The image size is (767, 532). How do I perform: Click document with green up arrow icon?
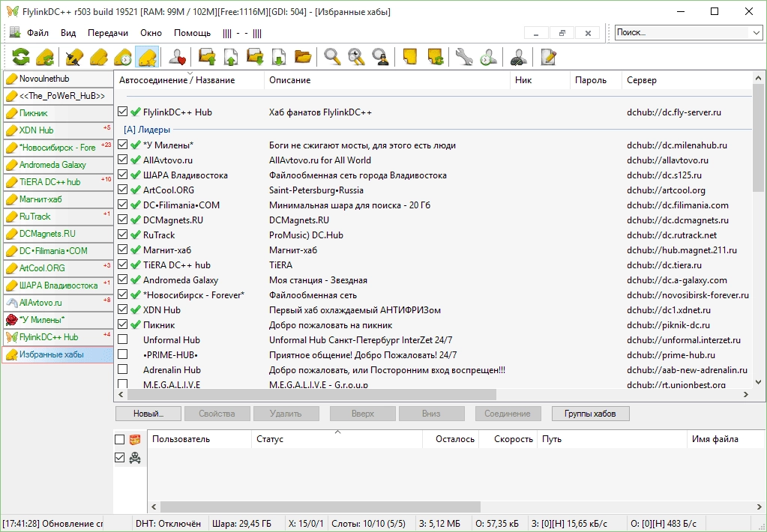231,57
